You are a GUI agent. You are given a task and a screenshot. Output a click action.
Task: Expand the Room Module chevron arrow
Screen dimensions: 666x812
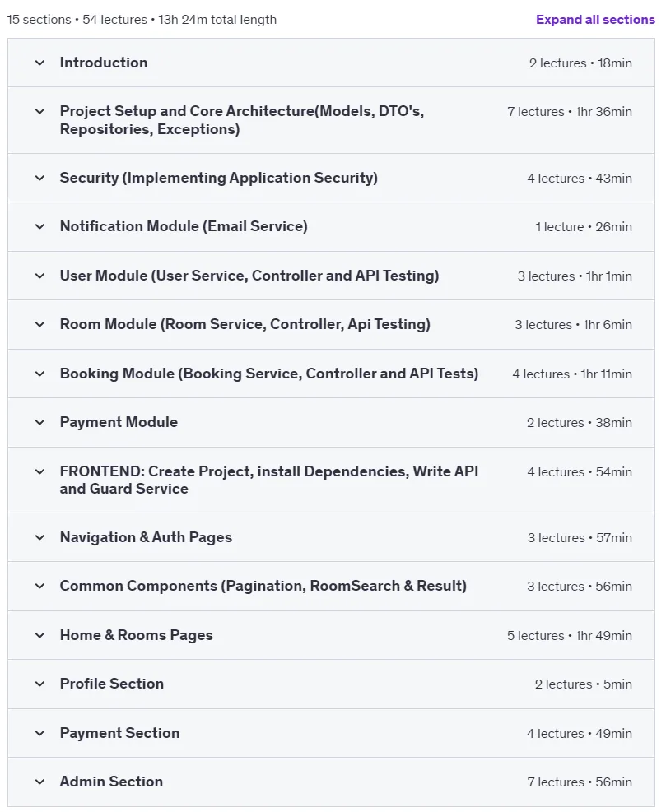(x=40, y=325)
